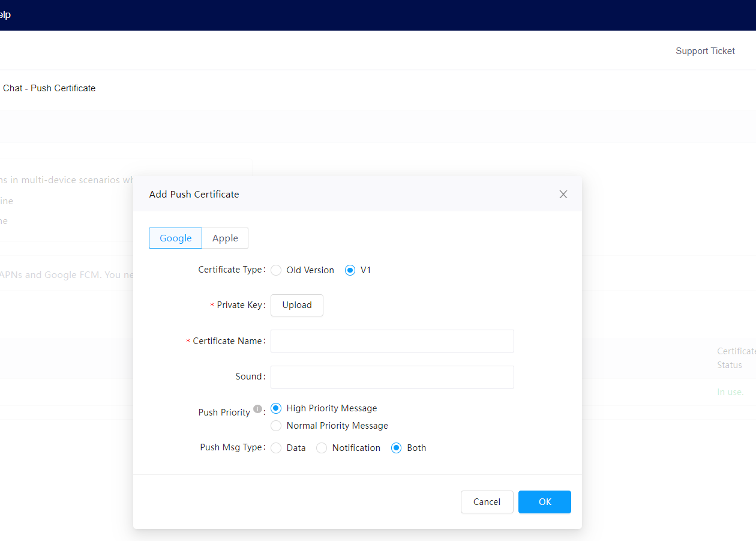Viewport: 756px width, 541px height.
Task: Select V1 certificate type
Action: 350,270
